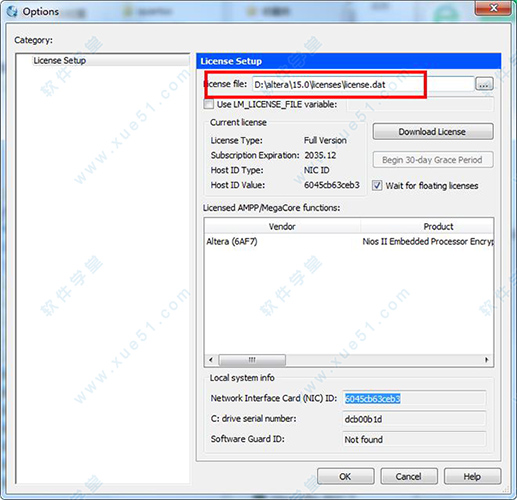The width and height of the screenshot is (517, 500).
Task: Click the right arrow of the horizontal scrollbar
Action: (487, 360)
